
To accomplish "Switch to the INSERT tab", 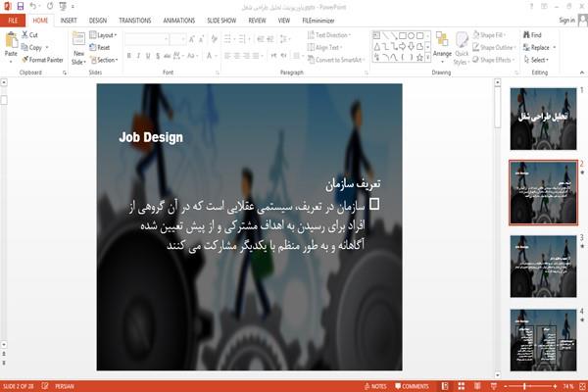I will [69, 21].
